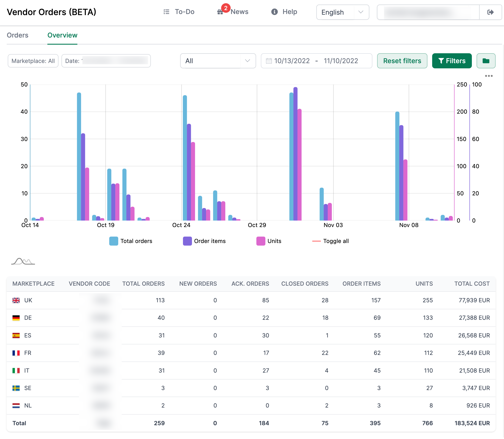The image size is (504, 439).
Task: Click the CLOSED ORDERS column header
Action: pyautogui.click(x=305, y=284)
